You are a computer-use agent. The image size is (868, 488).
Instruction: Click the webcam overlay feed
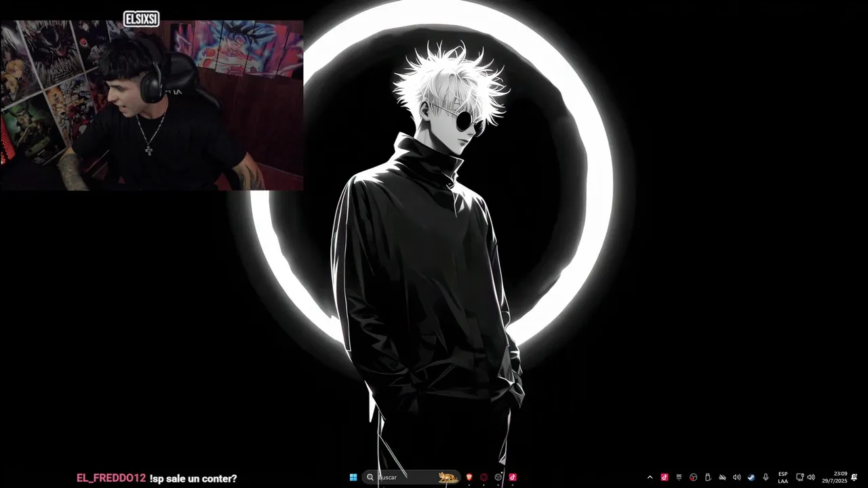point(151,105)
